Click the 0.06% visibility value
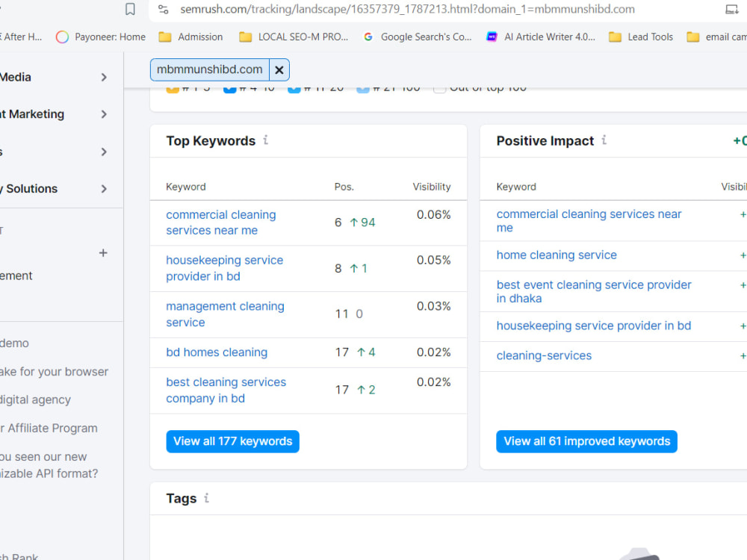 point(433,215)
